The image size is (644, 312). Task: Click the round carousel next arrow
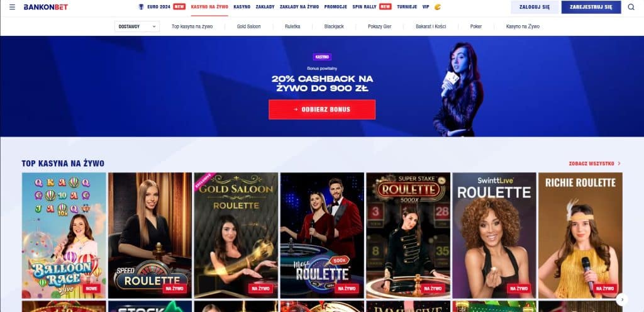(x=622, y=299)
